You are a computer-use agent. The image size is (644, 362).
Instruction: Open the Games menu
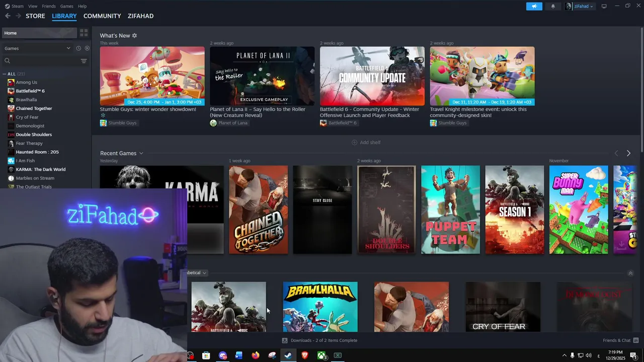pyautogui.click(x=66, y=6)
